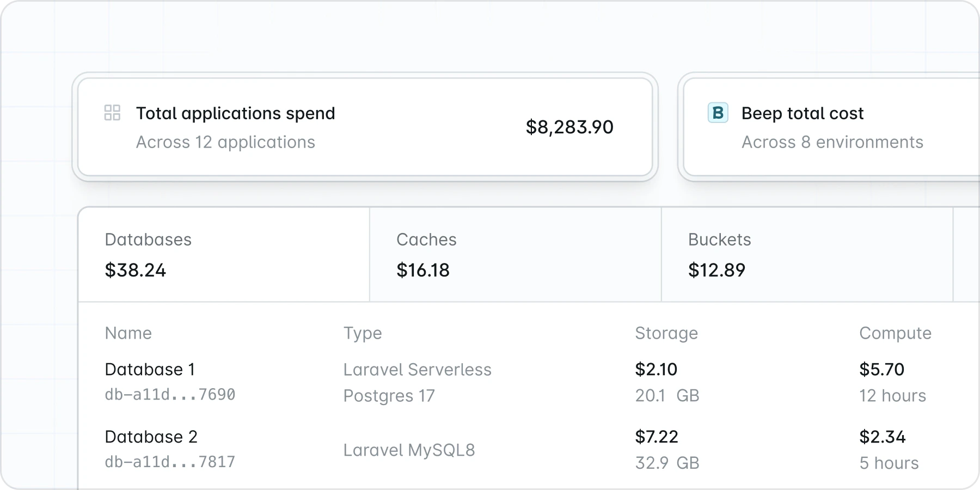Image resolution: width=980 pixels, height=490 pixels.
Task: Sort by the Name column header
Action: (x=128, y=333)
